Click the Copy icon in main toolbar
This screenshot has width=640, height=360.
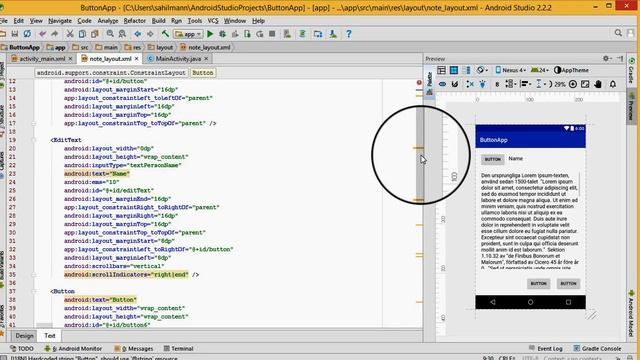[x=82, y=34]
